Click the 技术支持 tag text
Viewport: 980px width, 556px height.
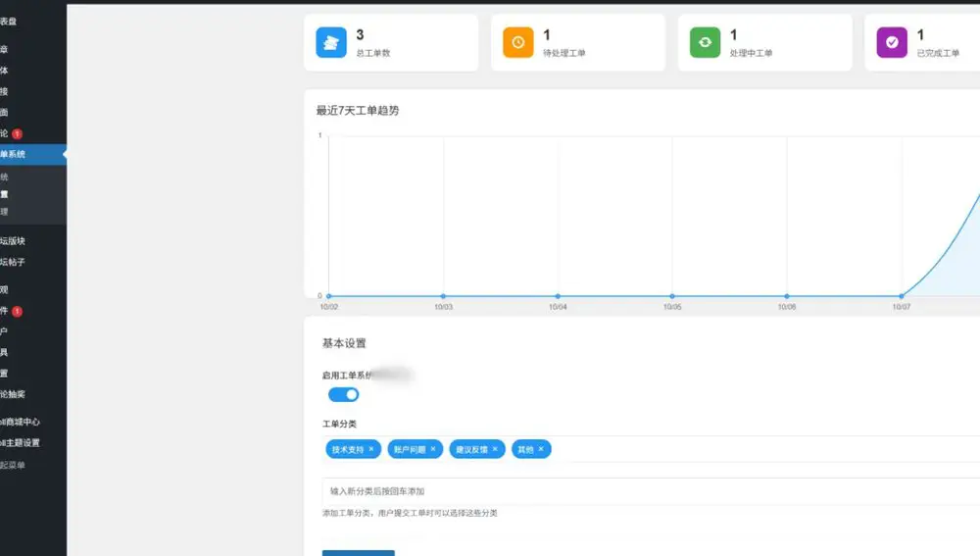click(x=348, y=450)
